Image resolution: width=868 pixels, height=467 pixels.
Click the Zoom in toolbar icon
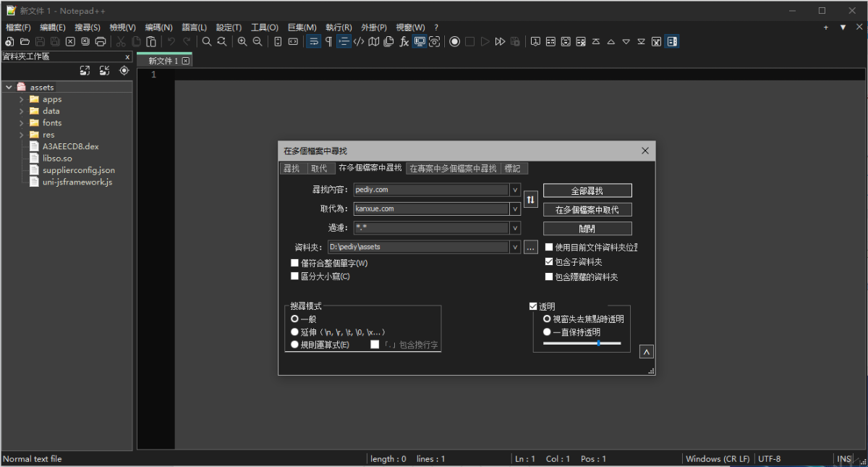(x=242, y=41)
